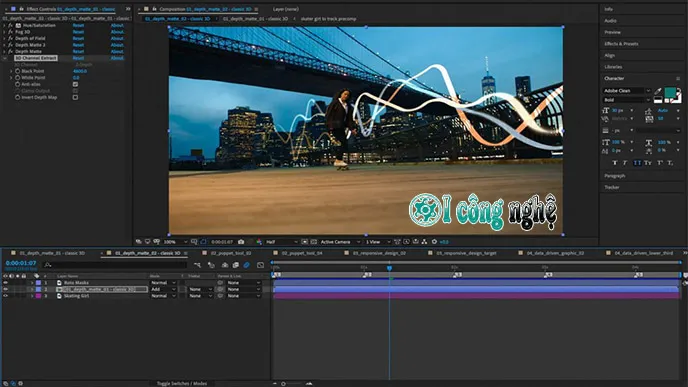Toggle the Hue/Saturation fx switch
The width and height of the screenshot is (688, 387).
pos(11,25)
